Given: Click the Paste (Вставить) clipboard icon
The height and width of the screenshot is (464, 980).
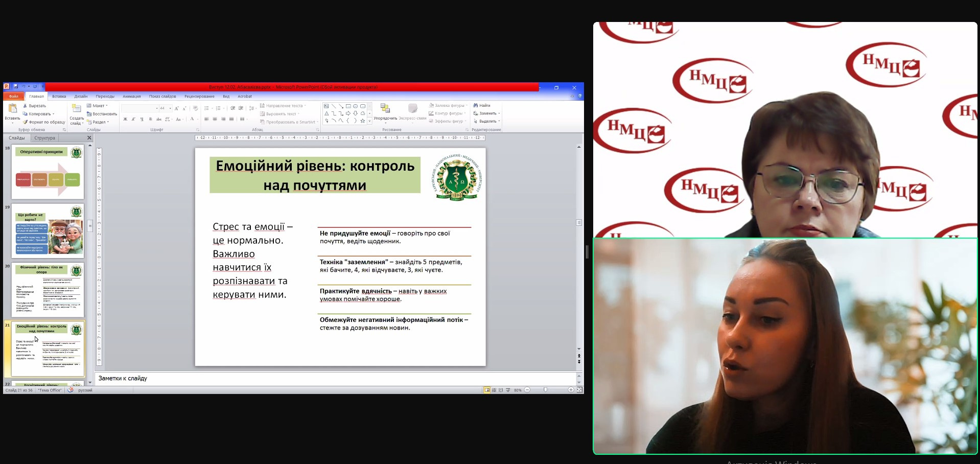Looking at the screenshot, I should (12, 109).
